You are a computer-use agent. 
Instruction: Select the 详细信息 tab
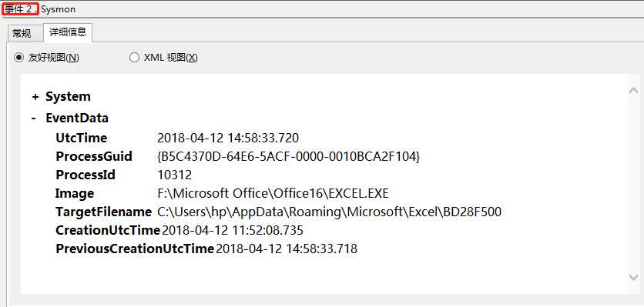(67, 32)
